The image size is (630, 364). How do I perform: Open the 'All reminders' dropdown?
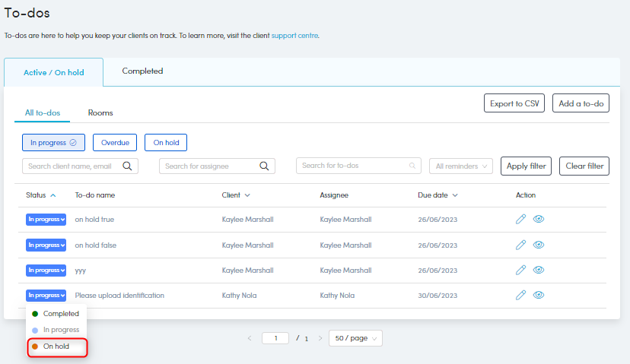461,166
